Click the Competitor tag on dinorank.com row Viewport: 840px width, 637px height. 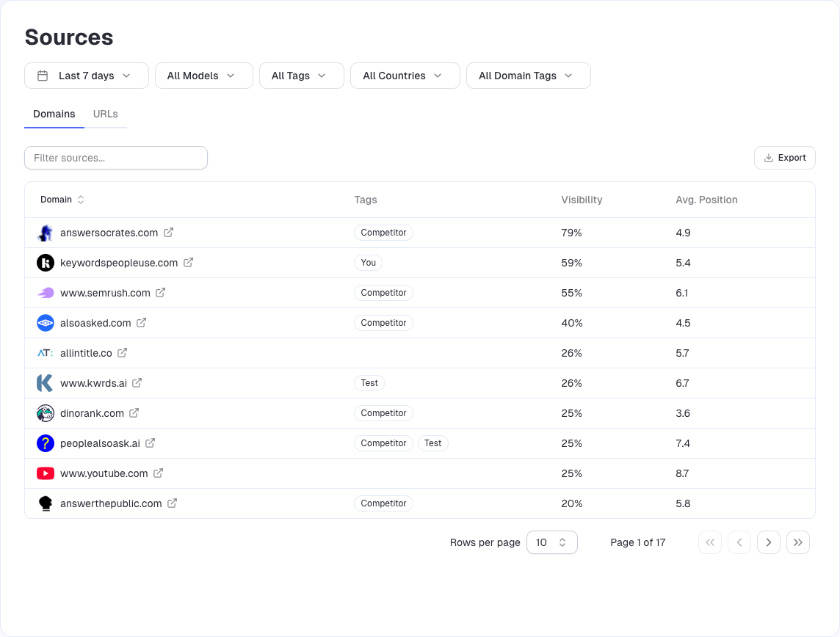(x=383, y=412)
